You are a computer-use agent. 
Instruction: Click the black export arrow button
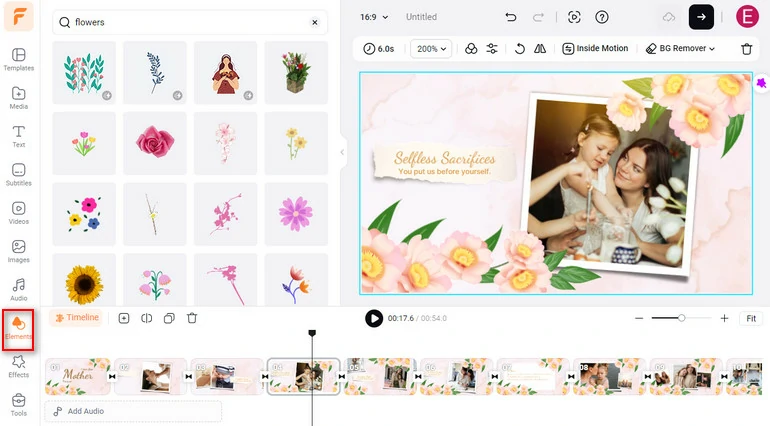coord(701,17)
